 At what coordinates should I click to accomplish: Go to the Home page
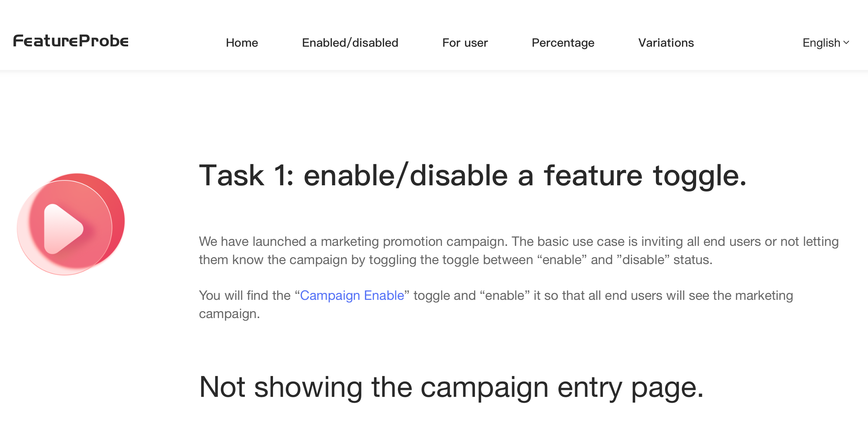tap(242, 43)
